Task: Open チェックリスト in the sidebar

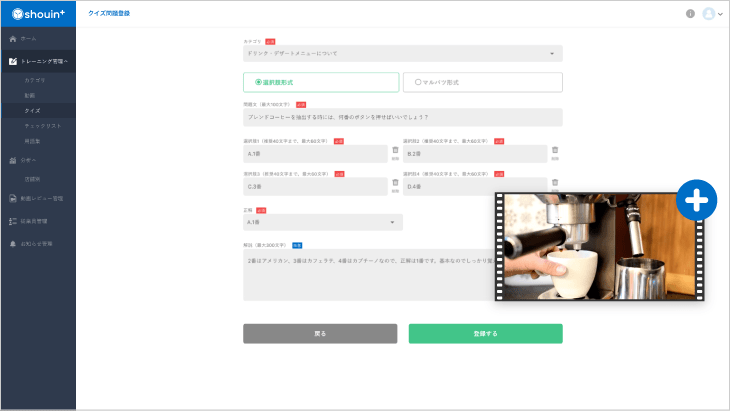Action: coord(41,126)
